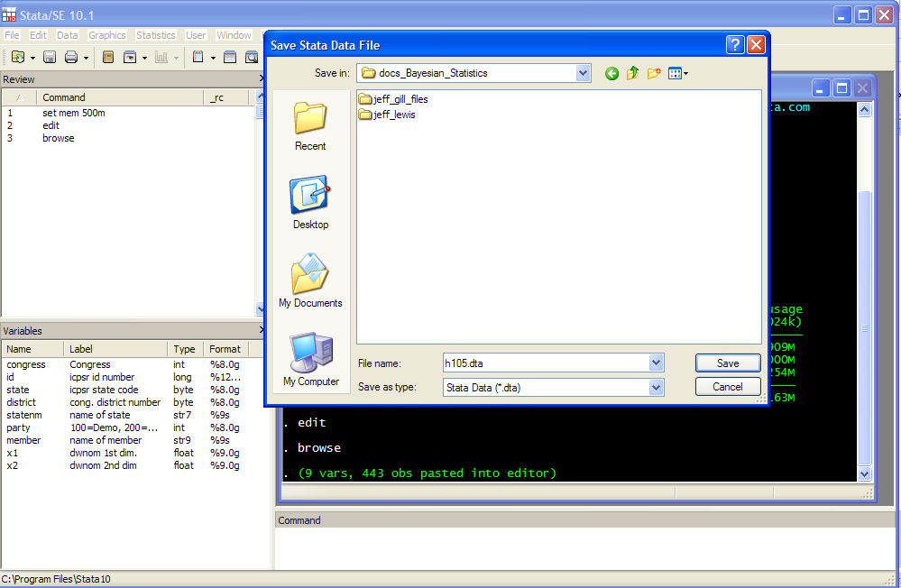
Task: Click the Stata Save toolbar icon
Action: [50, 58]
